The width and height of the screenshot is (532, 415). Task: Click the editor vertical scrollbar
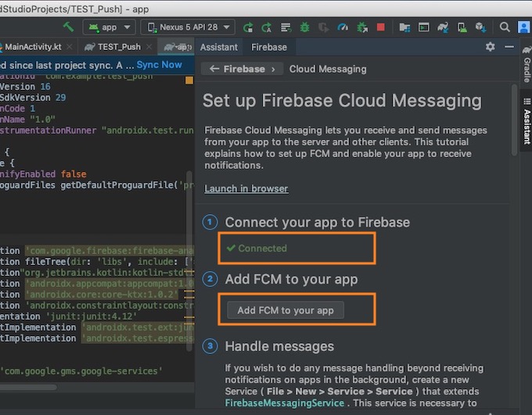(x=189, y=261)
